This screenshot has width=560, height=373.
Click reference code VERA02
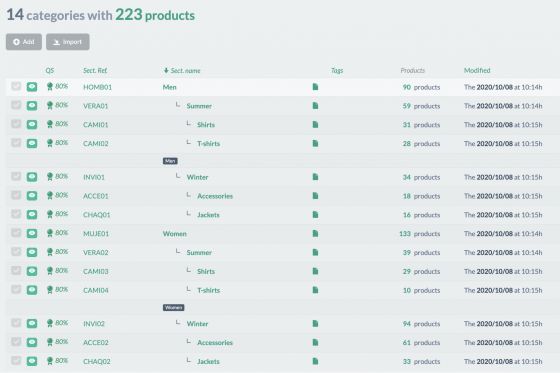pyautogui.click(x=96, y=253)
